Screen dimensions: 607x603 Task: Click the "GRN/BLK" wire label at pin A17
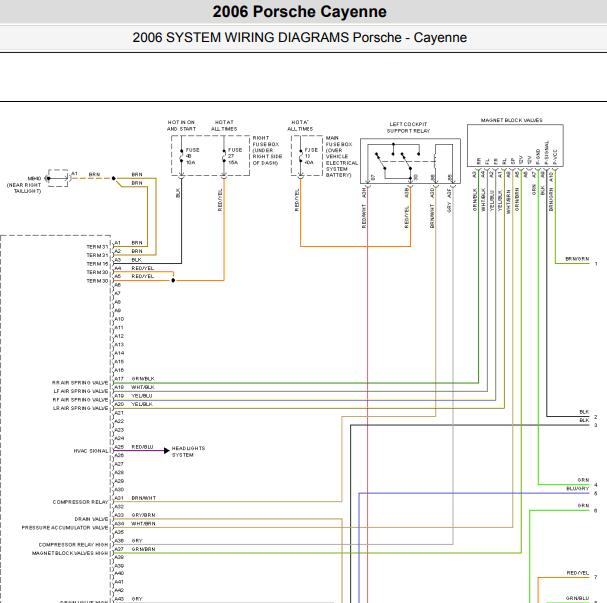[x=143, y=379]
